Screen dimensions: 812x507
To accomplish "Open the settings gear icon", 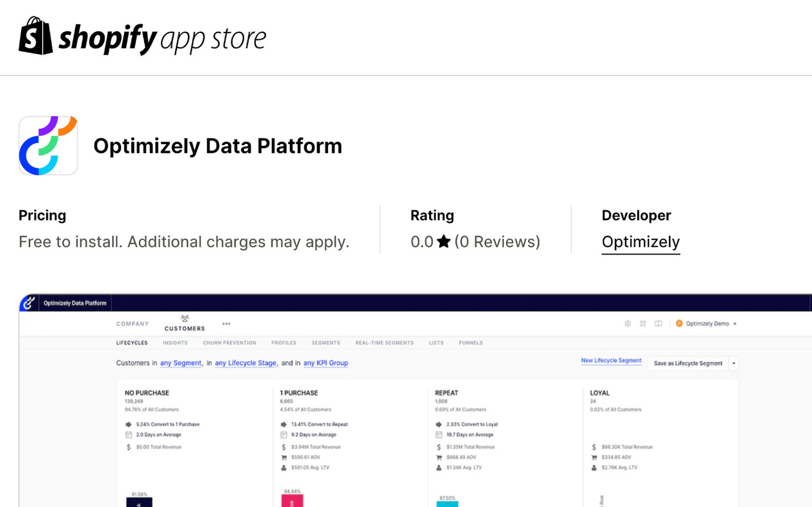I will (628, 324).
